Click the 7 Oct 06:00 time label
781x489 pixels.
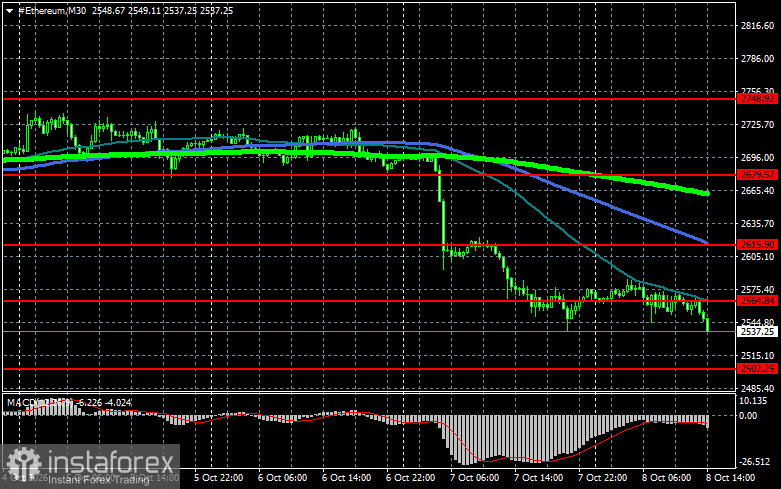click(x=474, y=478)
